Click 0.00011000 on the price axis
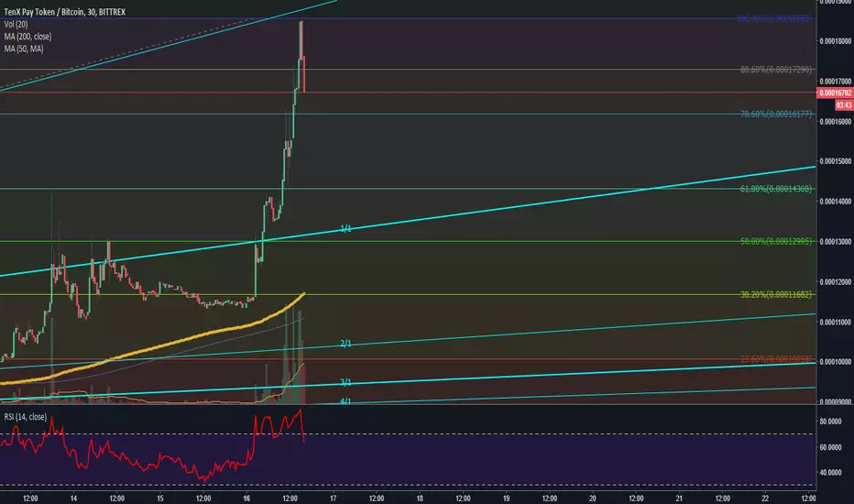Viewport: 854px width, 504px height. [835, 322]
